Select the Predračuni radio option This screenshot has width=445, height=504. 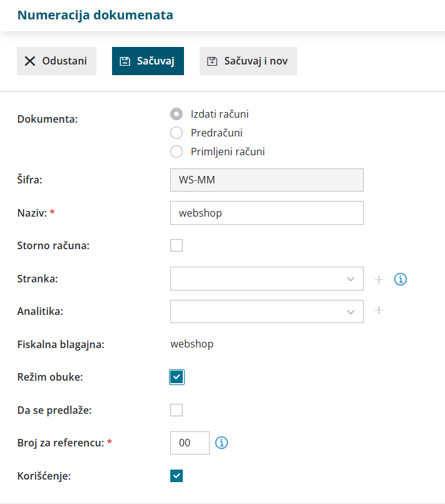pos(176,133)
